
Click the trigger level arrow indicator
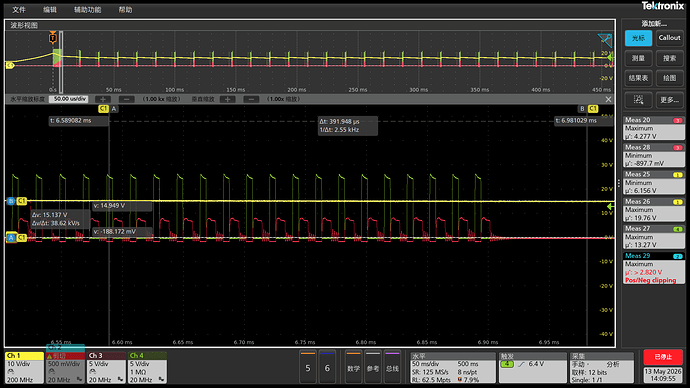point(610,206)
